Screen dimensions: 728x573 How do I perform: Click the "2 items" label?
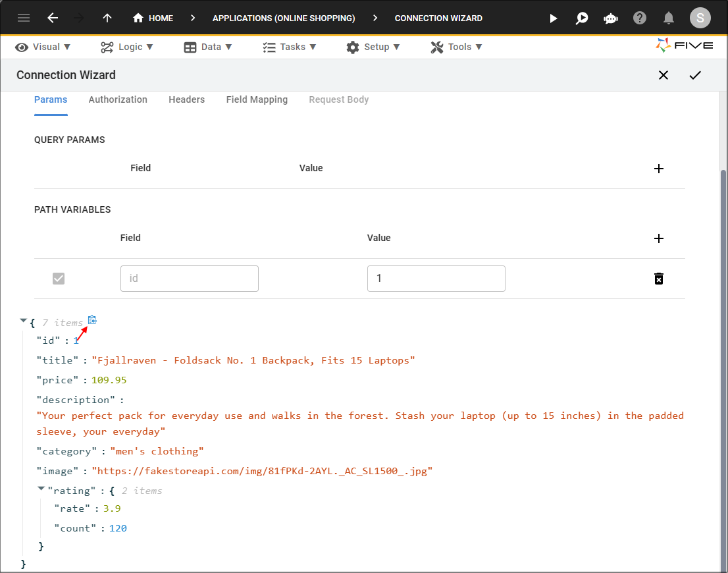(142, 491)
